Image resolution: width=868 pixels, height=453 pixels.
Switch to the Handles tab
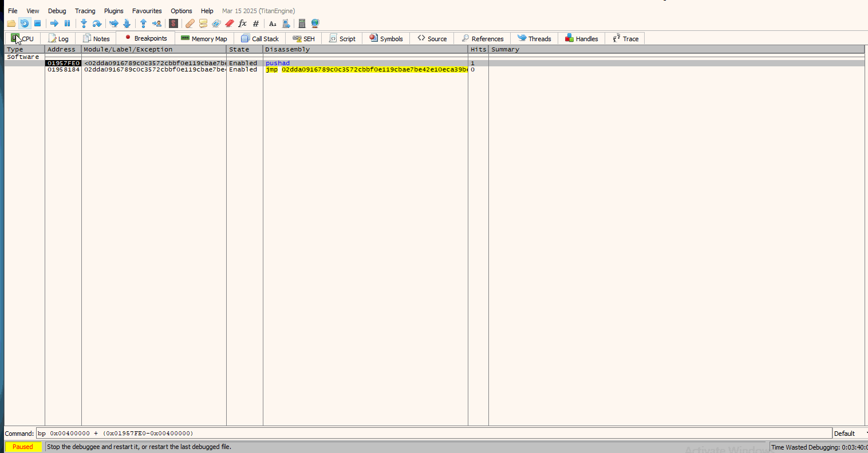(582, 38)
